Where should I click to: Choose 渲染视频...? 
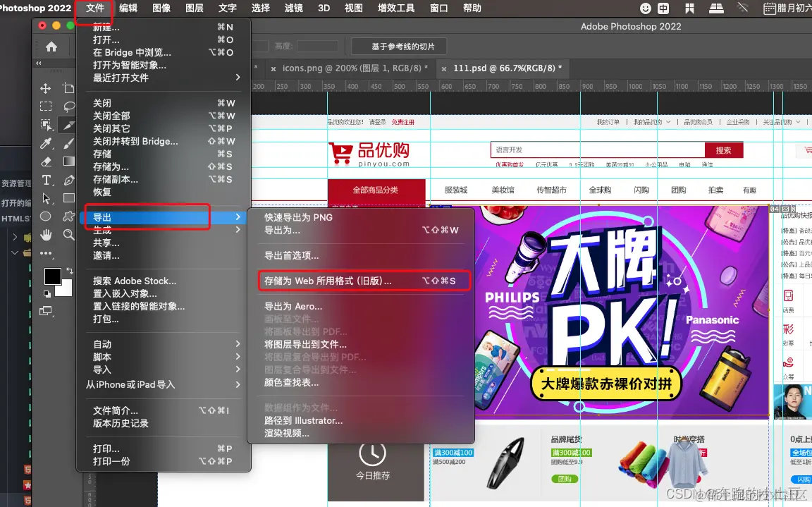click(x=361, y=433)
